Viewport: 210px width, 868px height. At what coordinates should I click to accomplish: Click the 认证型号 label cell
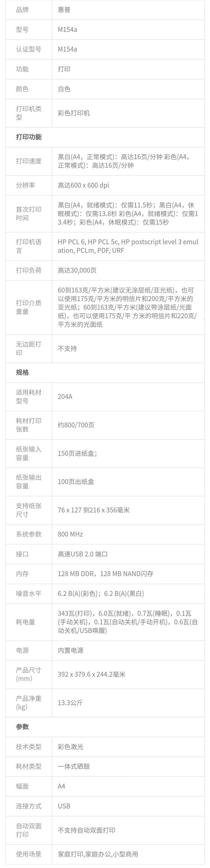[29, 49]
